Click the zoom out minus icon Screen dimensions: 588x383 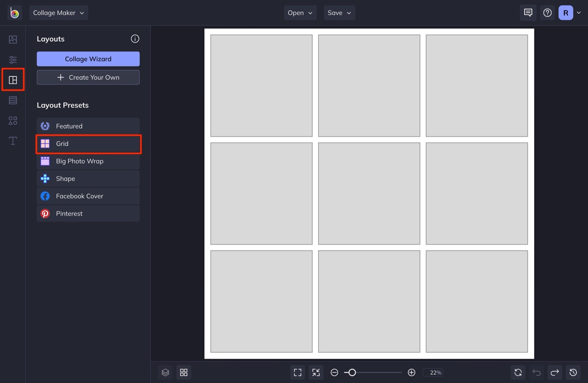tap(334, 372)
